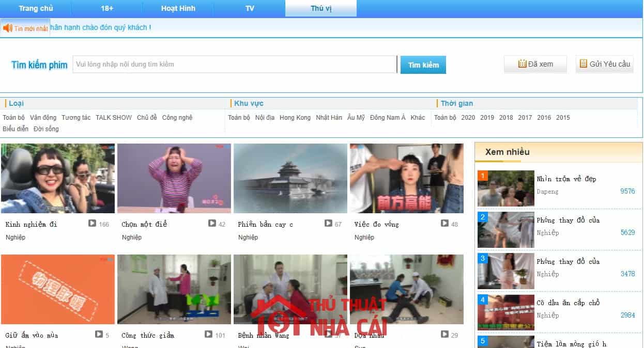Image resolution: width=644 pixels, height=348 pixels.
Task: Open Giữ ấm vào mùa orange thumbnail
Action: click(x=58, y=289)
